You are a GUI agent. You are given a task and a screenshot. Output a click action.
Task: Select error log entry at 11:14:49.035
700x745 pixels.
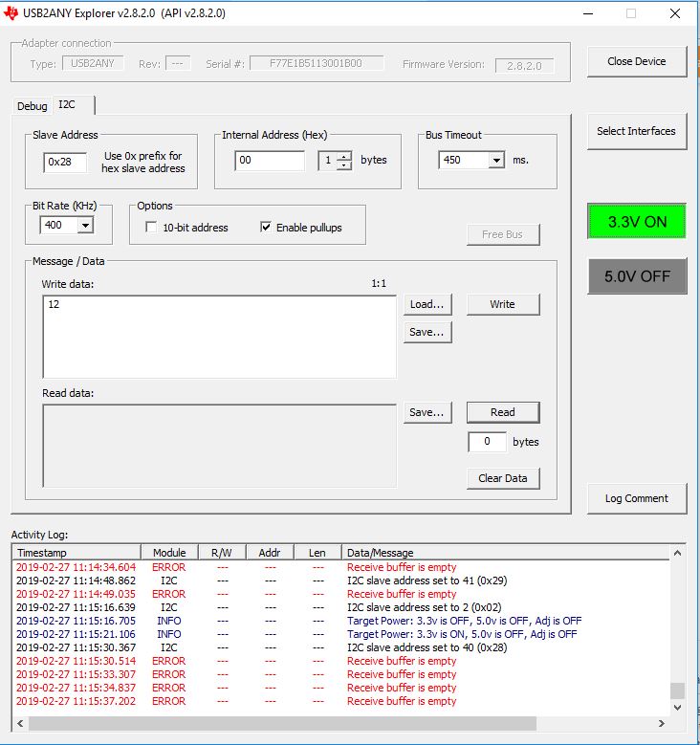click(x=341, y=594)
